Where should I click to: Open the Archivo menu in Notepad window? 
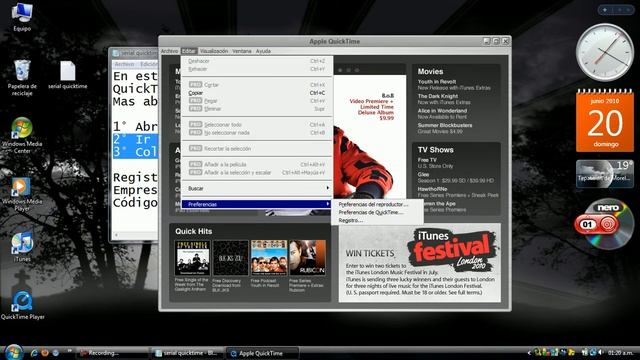tap(124, 64)
